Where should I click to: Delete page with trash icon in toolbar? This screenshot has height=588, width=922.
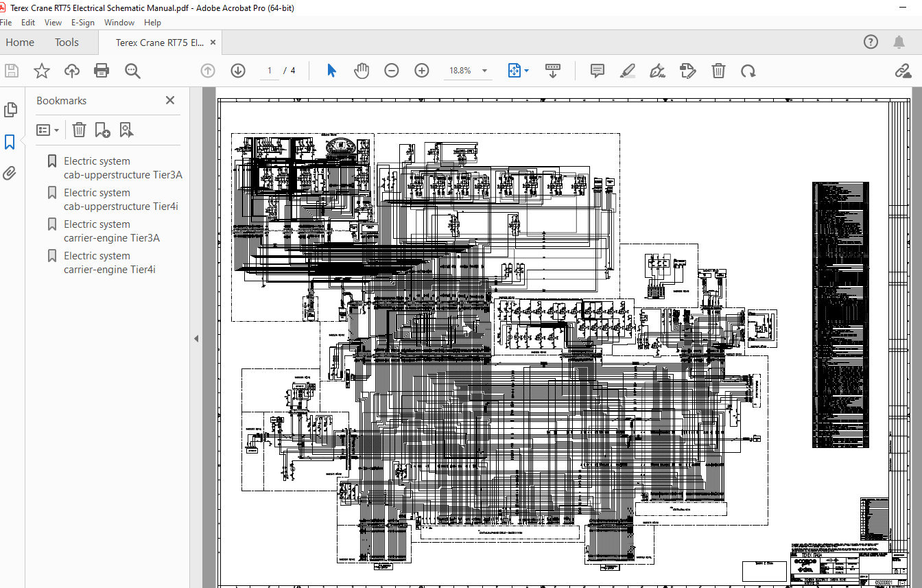point(718,71)
